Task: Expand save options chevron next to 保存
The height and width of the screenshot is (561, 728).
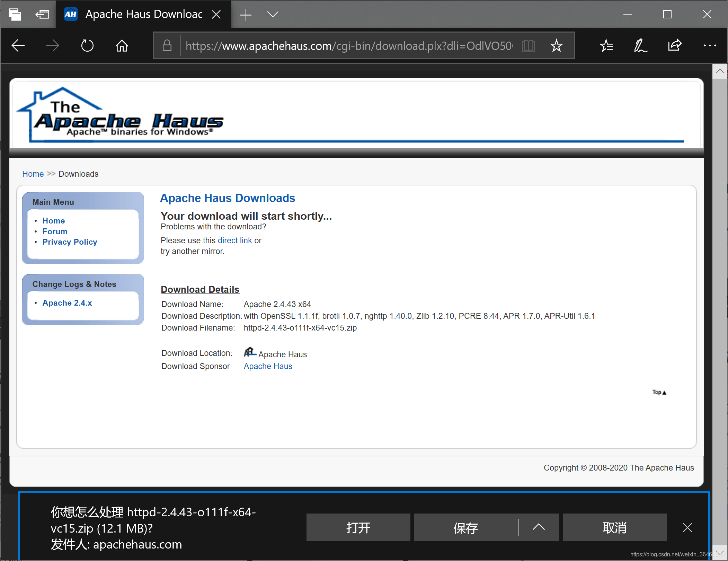Action: point(539,527)
